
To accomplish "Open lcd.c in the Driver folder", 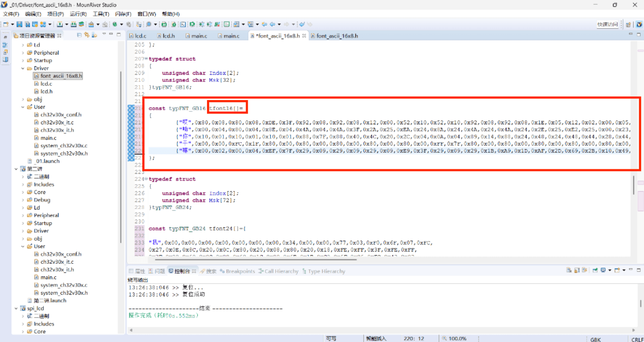I will point(46,84).
